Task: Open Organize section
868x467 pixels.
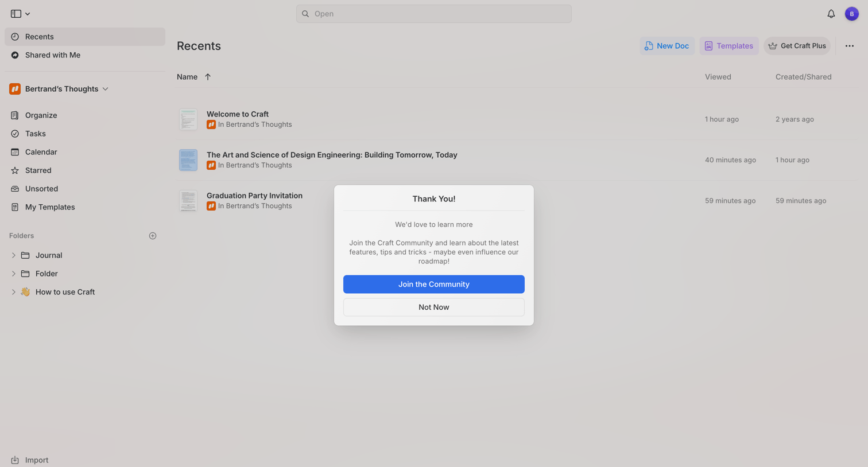Action: (85, 115)
